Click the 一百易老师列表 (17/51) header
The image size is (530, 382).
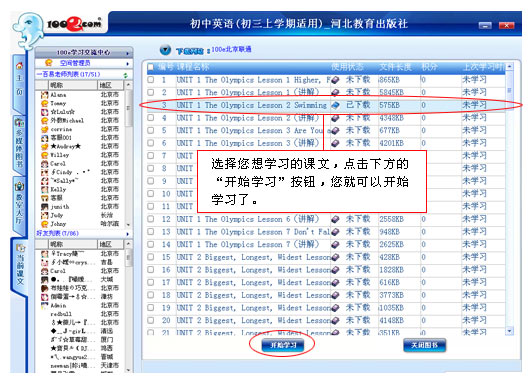68,74
